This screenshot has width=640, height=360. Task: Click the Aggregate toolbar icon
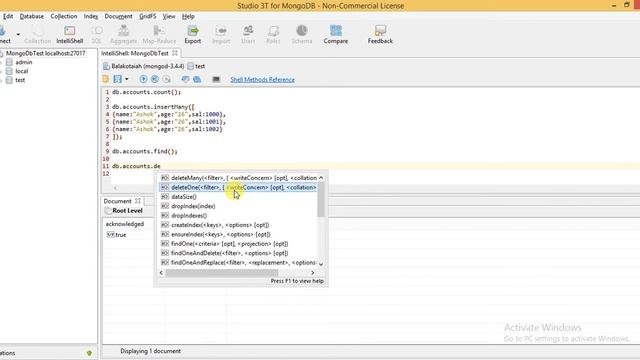(x=123, y=34)
